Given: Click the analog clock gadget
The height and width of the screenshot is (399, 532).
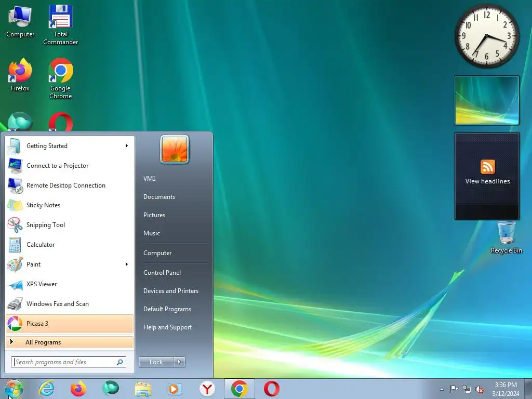Looking at the screenshot, I should tap(486, 36).
